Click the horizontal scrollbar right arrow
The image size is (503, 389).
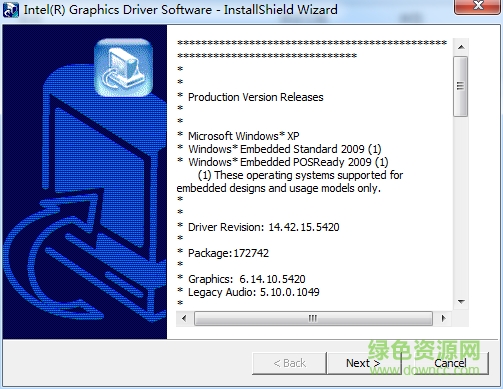[x=443, y=318]
